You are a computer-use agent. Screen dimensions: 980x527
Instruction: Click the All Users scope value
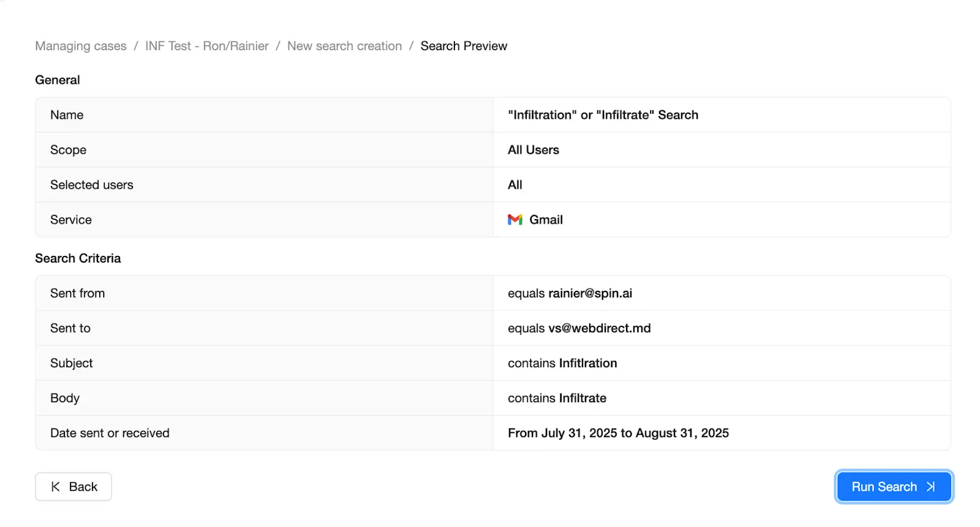(533, 150)
